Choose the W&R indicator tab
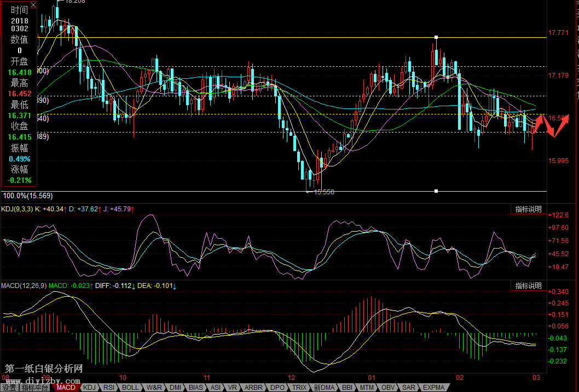 pyautogui.click(x=154, y=388)
